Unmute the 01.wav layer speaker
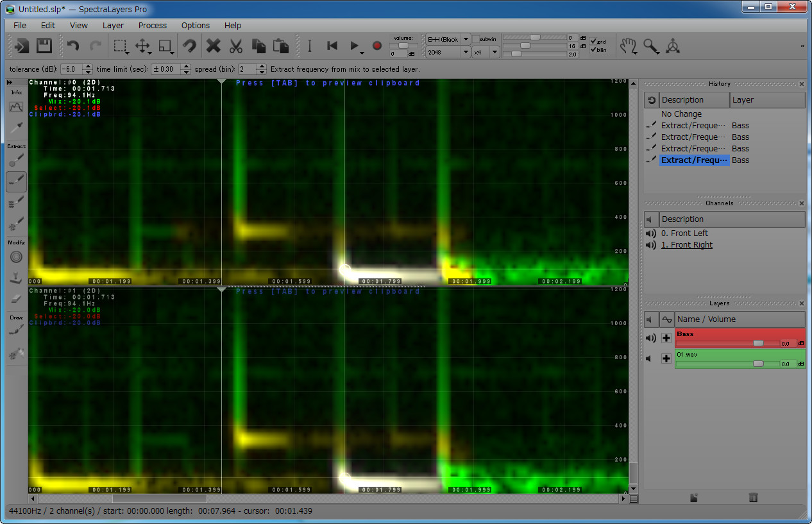This screenshot has height=524, width=812. click(650, 359)
